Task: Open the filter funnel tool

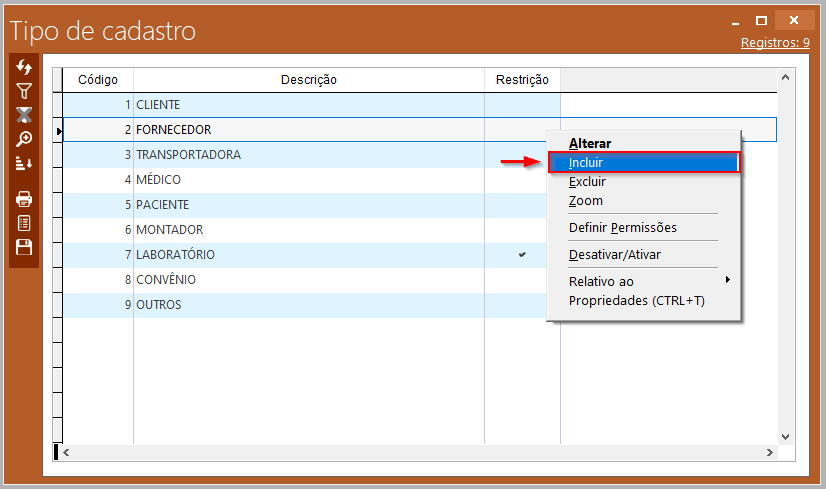Action: tap(24, 91)
